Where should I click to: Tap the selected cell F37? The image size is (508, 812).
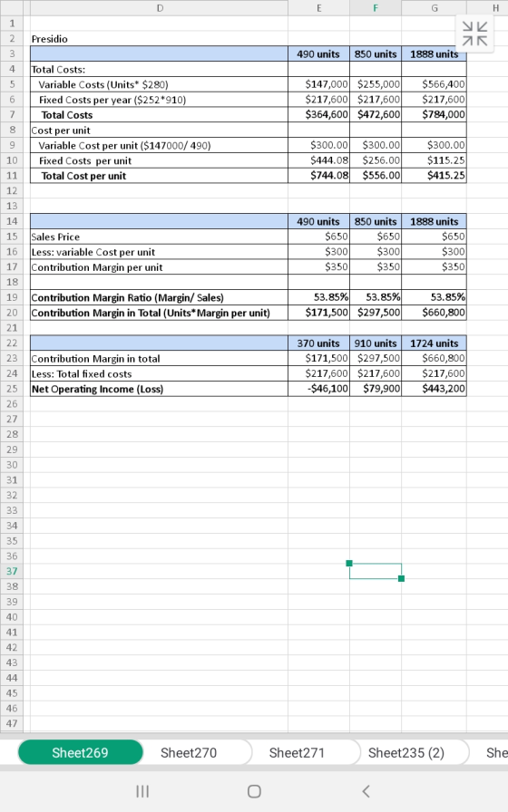pyautogui.click(x=376, y=571)
